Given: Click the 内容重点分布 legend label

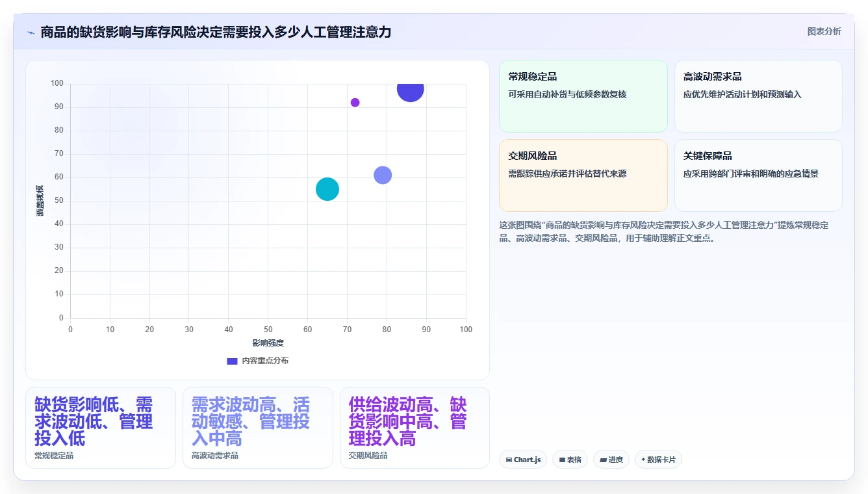Looking at the screenshot, I should pyautogui.click(x=265, y=361).
